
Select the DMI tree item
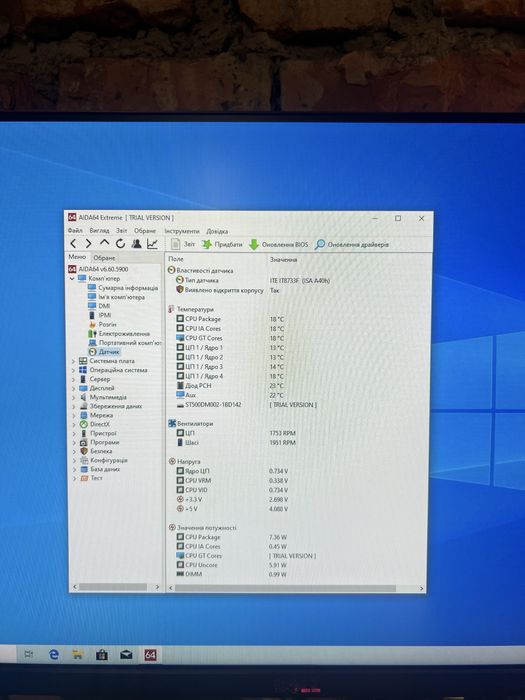(x=99, y=306)
